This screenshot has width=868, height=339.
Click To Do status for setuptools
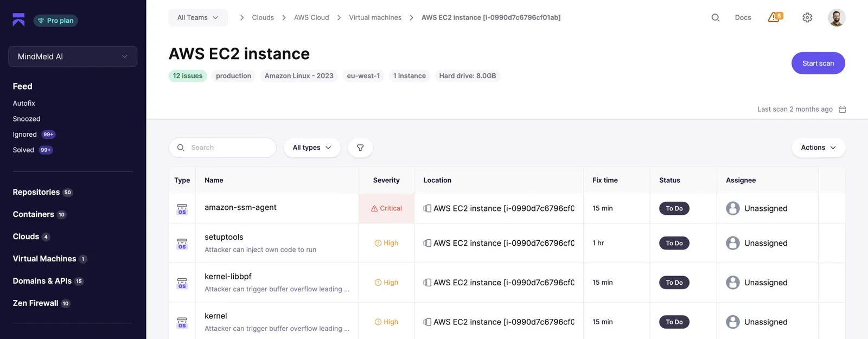[674, 243]
